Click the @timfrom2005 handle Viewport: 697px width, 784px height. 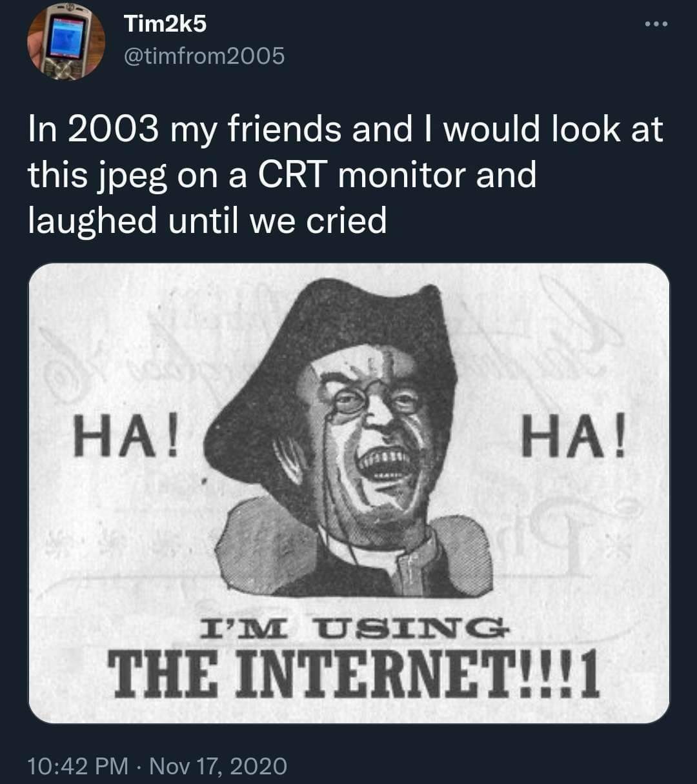[203, 57]
